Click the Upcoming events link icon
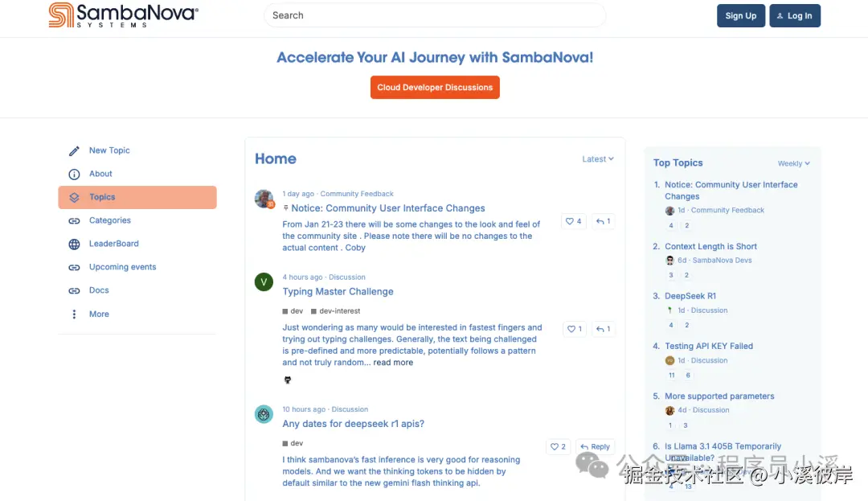 click(74, 268)
